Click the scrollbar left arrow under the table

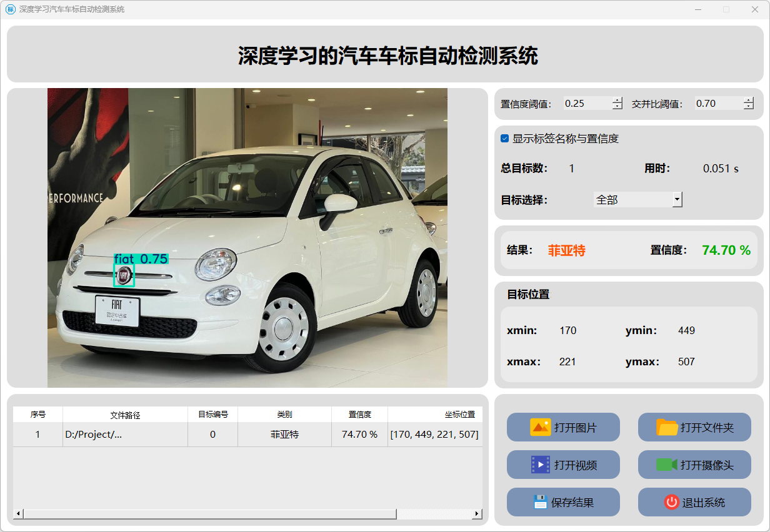tap(18, 513)
